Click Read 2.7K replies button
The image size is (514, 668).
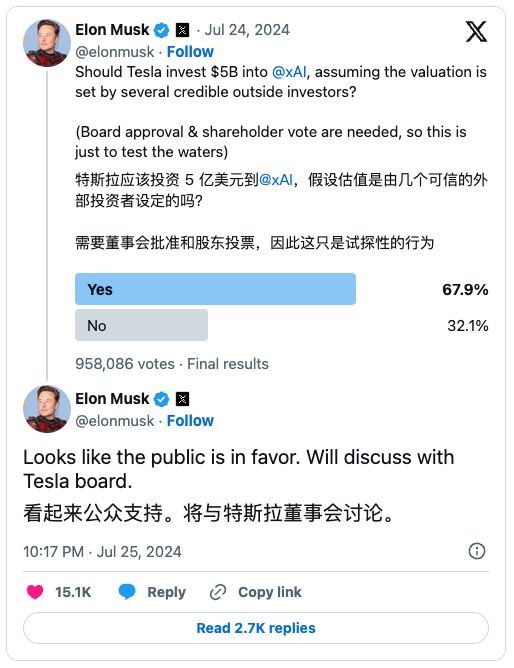[x=256, y=628]
